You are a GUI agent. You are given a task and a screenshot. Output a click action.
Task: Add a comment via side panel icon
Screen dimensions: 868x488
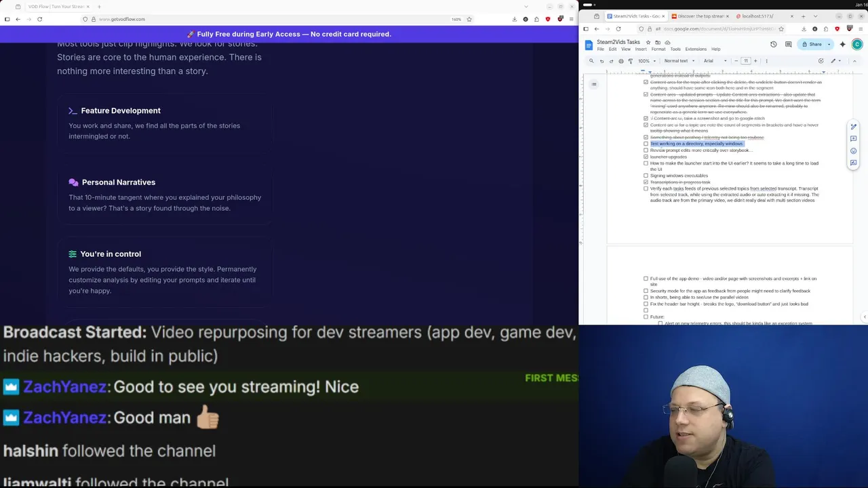[853, 139]
